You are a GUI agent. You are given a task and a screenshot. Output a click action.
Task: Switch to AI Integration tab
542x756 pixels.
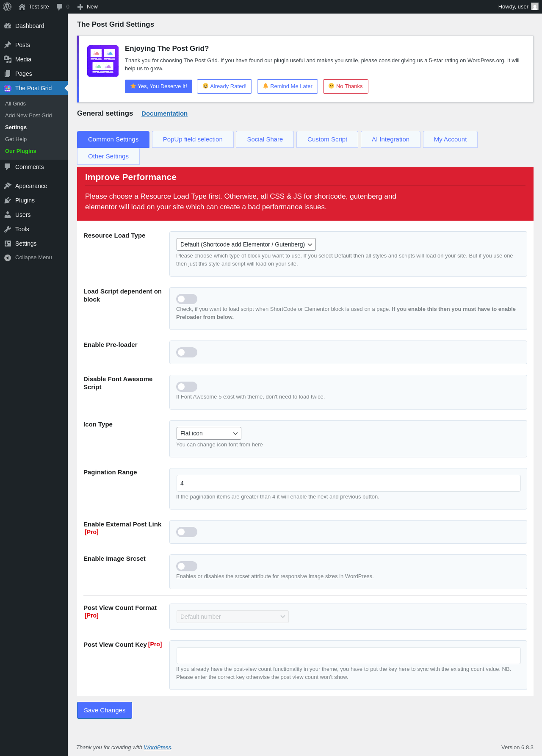coord(390,139)
